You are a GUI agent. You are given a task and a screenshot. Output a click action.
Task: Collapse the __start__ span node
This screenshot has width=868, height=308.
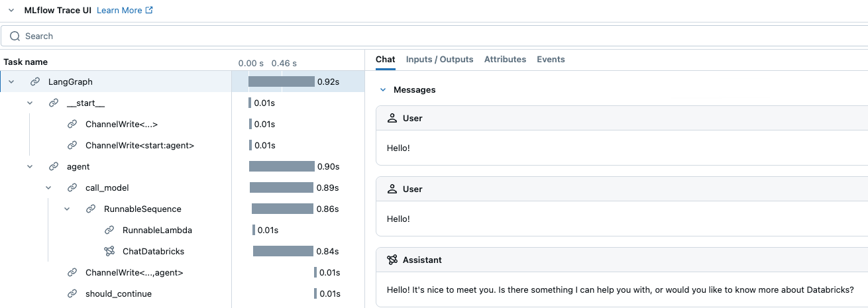pyautogui.click(x=30, y=103)
